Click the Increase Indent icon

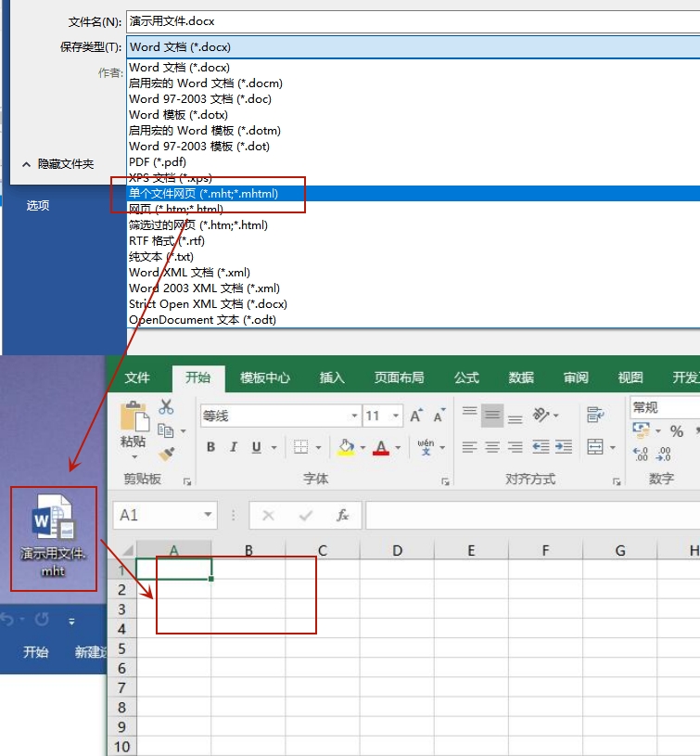(x=564, y=447)
